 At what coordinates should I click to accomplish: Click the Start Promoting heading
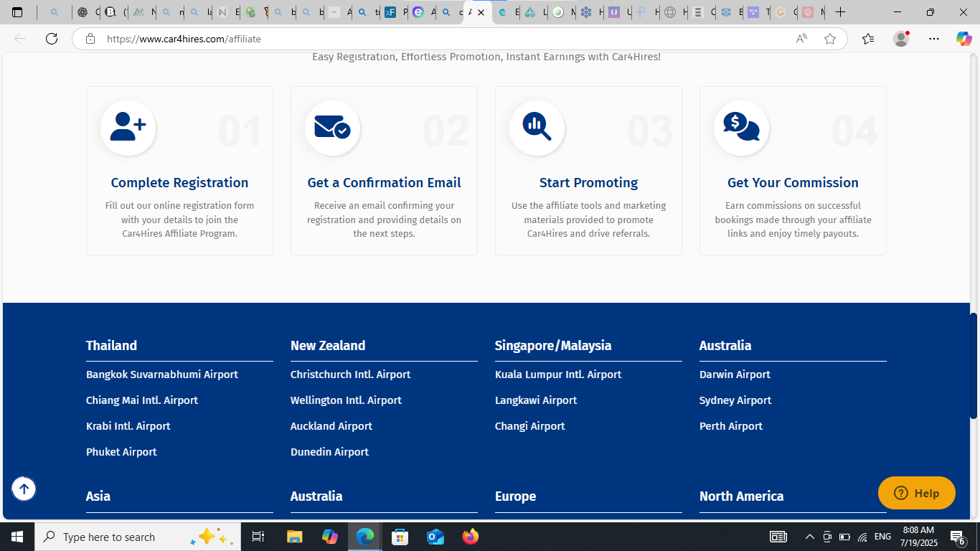588,183
